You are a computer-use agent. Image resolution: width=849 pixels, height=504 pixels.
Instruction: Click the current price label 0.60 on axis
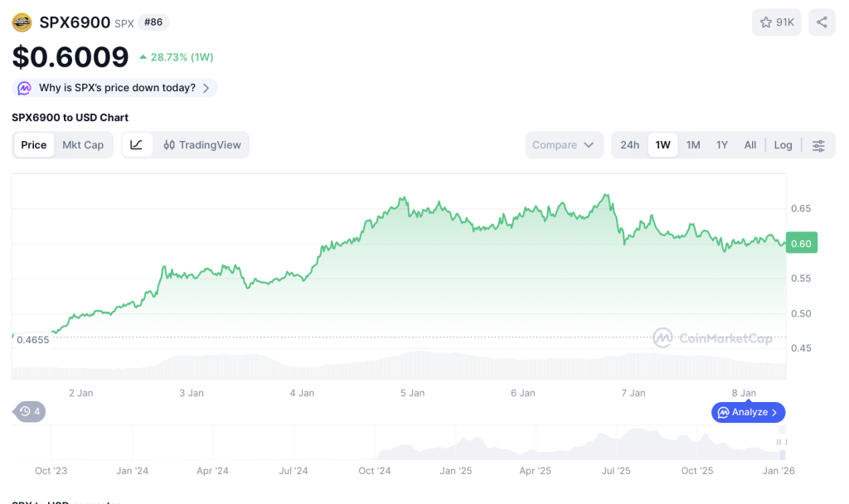802,243
